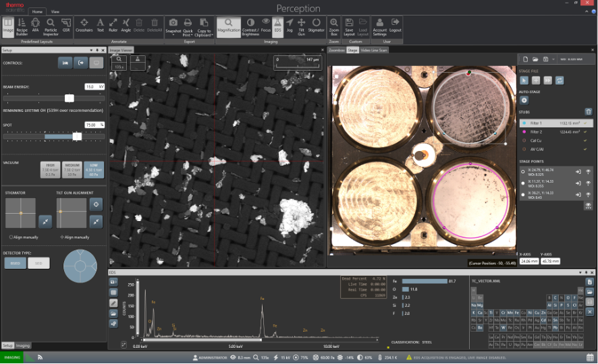This screenshot has width=598, height=364.
Task: Click the Beam Energy kV input field
Action: coord(94,87)
